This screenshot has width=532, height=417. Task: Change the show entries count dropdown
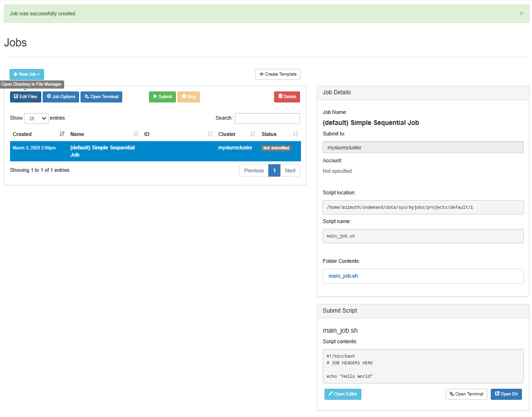(x=36, y=118)
